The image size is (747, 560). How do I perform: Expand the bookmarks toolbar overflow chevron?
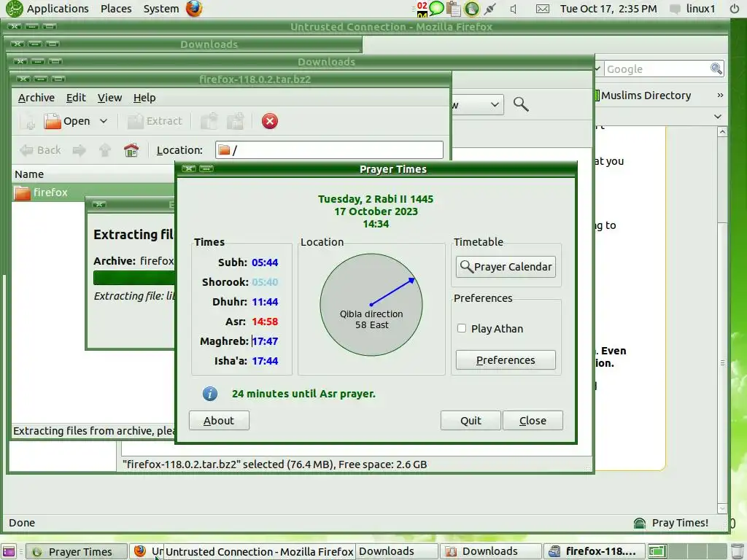[x=720, y=96]
